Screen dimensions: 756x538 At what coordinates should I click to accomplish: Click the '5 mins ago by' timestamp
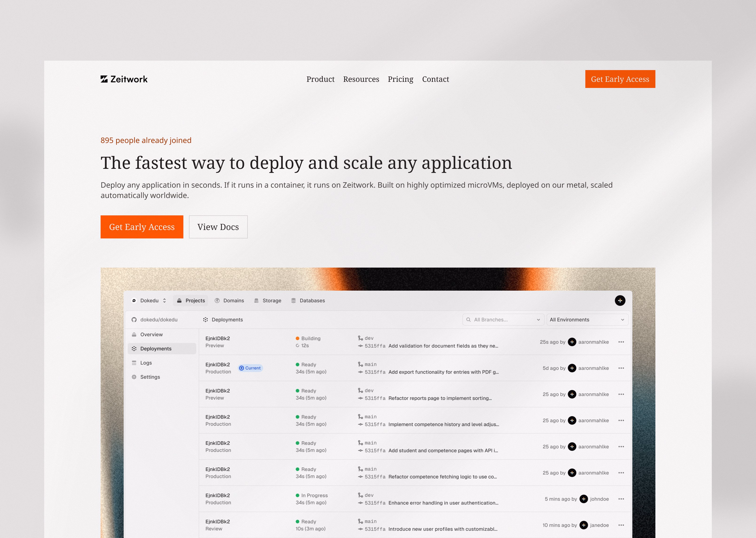[561, 499]
